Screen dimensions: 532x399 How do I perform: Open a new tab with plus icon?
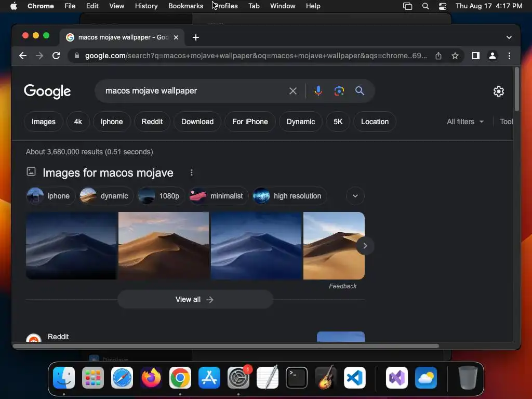tap(196, 37)
